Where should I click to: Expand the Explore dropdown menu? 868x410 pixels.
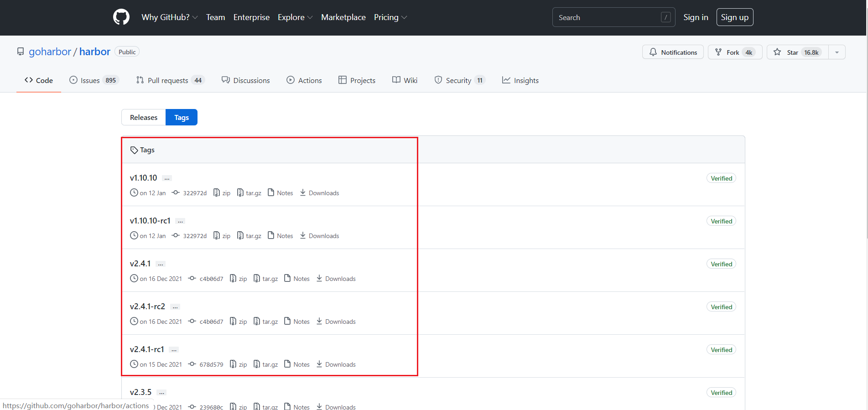click(x=295, y=17)
